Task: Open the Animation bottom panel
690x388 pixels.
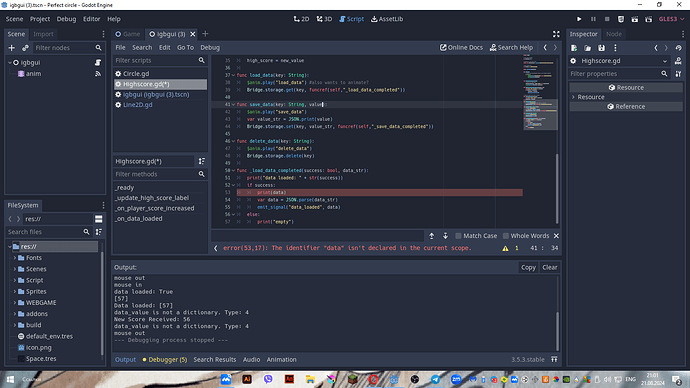Action: pyautogui.click(x=281, y=359)
